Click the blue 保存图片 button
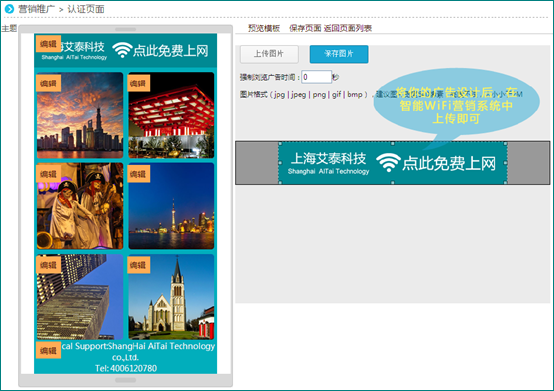This screenshot has width=554, height=391. pos(339,54)
